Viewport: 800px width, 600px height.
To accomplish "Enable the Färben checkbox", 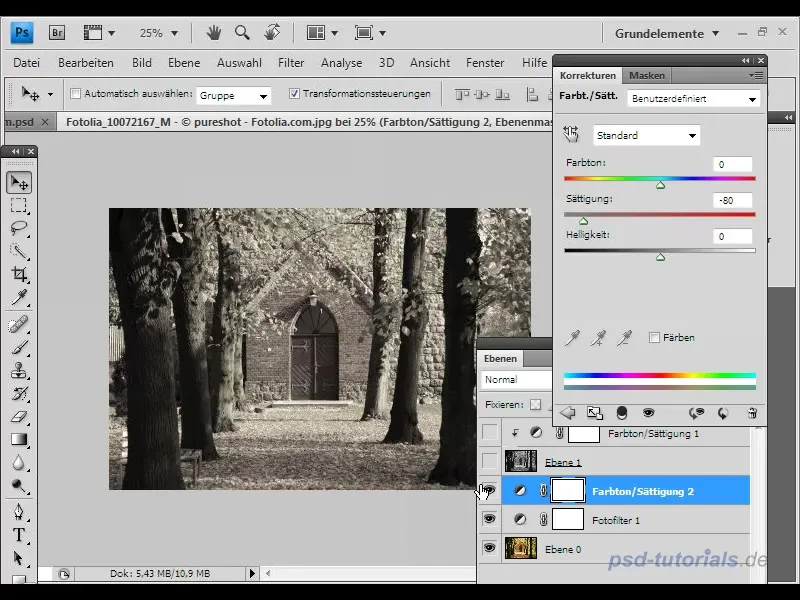I will 654,337.
